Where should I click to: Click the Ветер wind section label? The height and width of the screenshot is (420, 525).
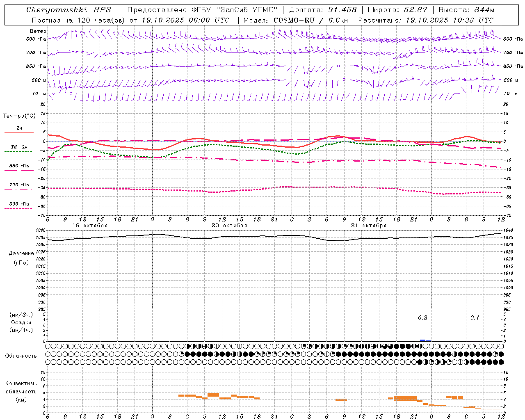[x=38, y=31]
